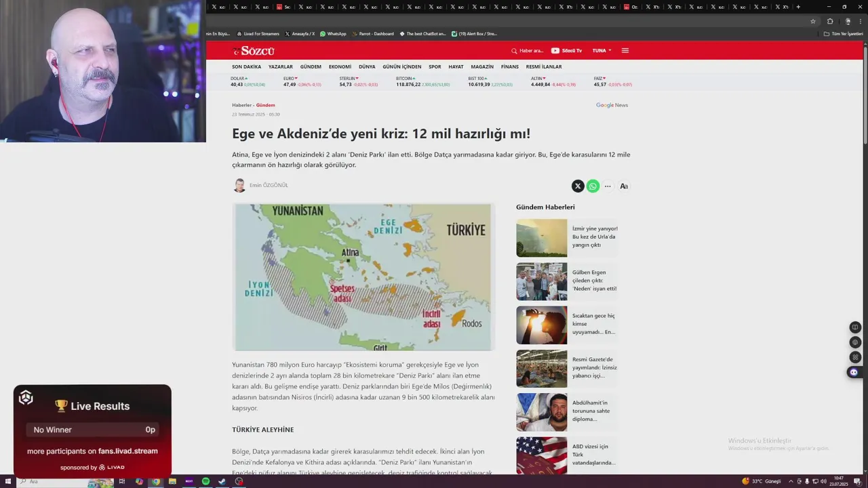Open Task View in taskbar

coord(122,481)
